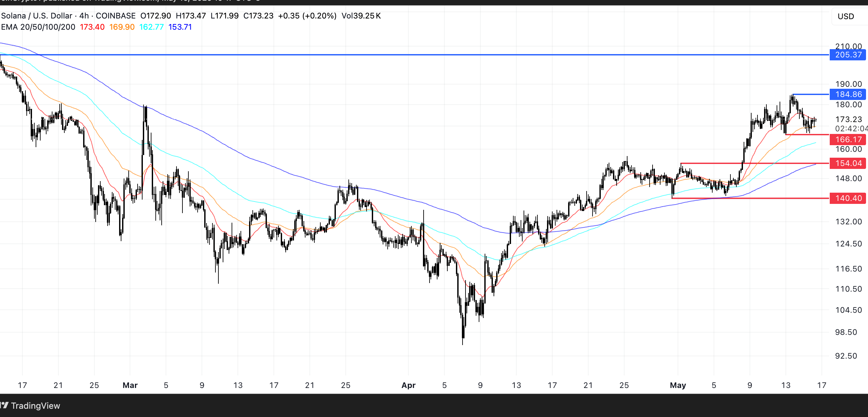Screen dimensions: 868x417
Task: Click the 92.50 price axis label
Action: click(x=846, y=356)
